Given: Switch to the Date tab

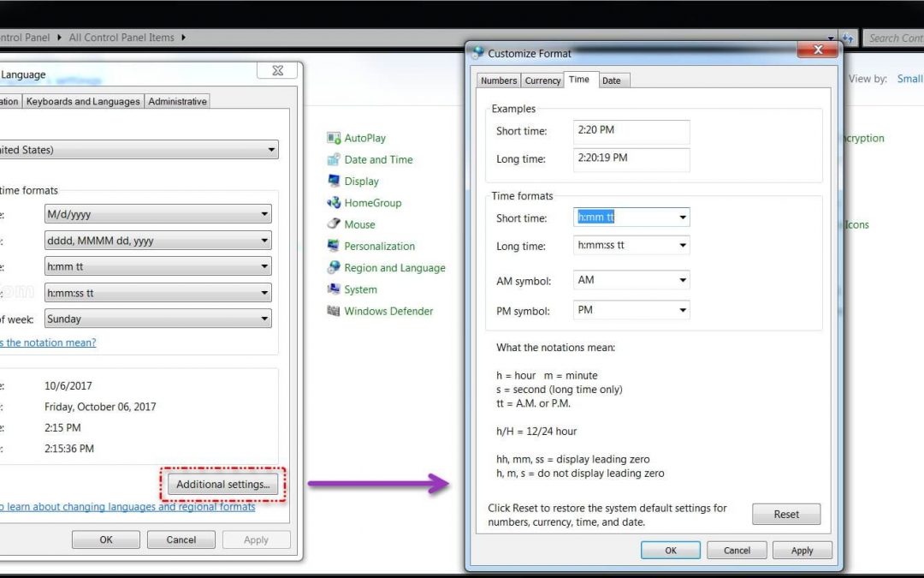Looking at the screenshot, I should pyautogui.click(x=611, y=80).
